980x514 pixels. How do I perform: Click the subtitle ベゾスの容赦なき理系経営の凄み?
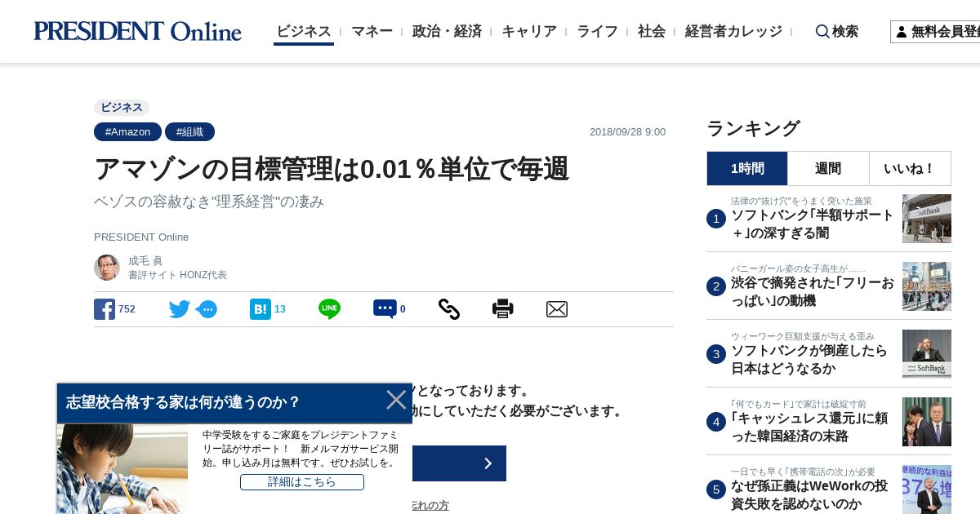(209, 202)
